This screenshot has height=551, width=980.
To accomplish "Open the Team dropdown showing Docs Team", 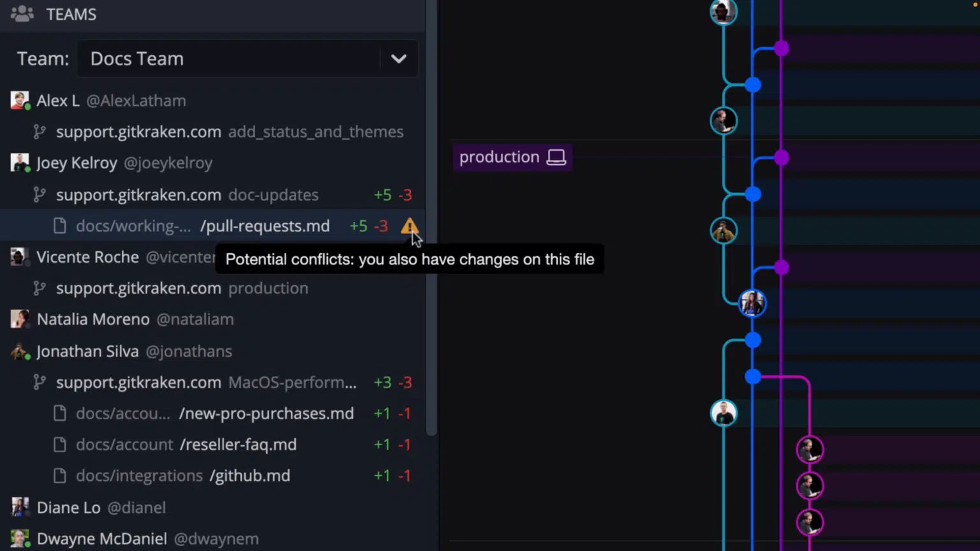I will [248, 59].
